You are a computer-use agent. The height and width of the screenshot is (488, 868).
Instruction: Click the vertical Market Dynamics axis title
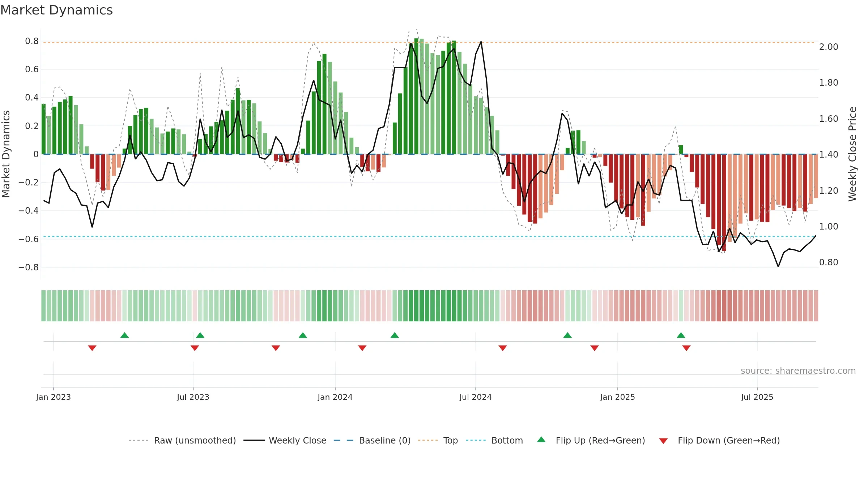[x=6, y=154]
